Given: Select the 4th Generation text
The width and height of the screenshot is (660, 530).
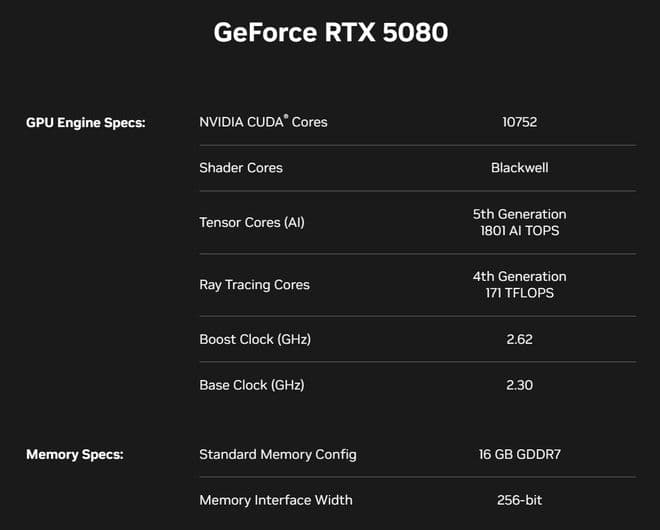Looking at the screenshot, I should coord(519,276).
